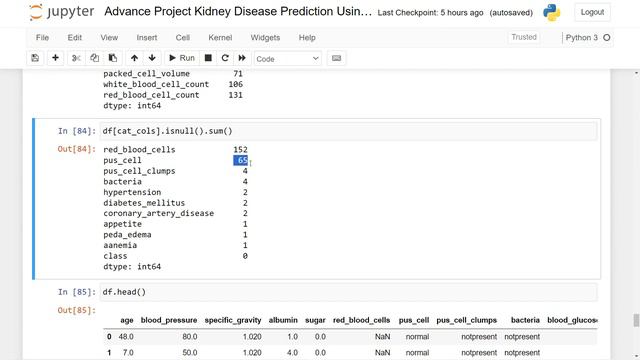Click the Last Checkpoint text
640x360 pixels.
430,13
